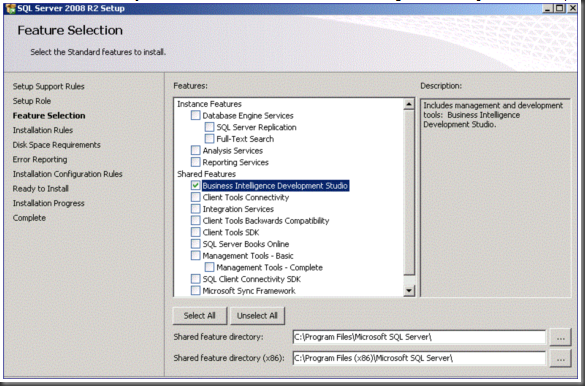Viewport: 585px width, 386px height.
Task: Click the Shared Features group heading
Action: tap(206, 174)
